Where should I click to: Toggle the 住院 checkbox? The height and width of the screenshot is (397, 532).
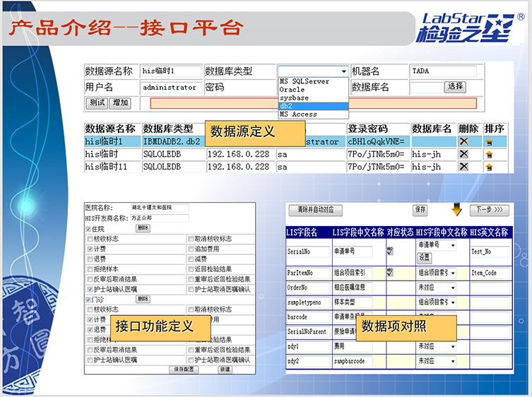point(88,230)
